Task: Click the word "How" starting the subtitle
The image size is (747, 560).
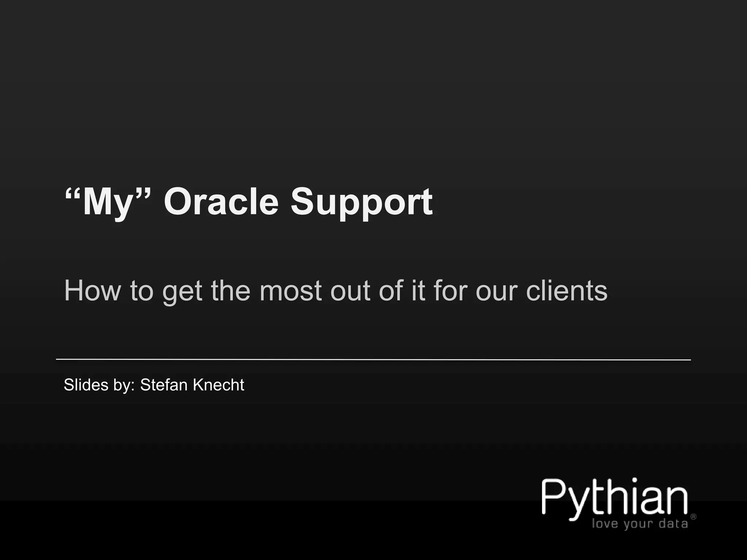Action: coord(93,291)
